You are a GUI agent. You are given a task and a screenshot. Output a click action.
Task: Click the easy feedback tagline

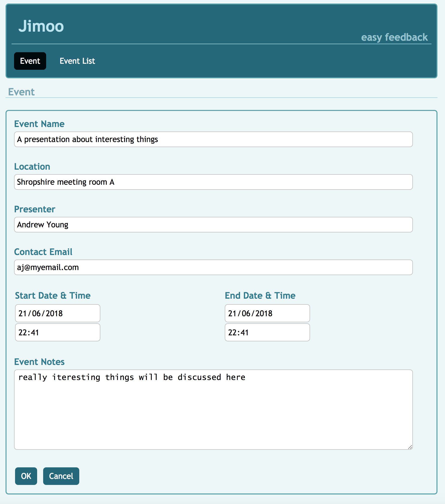394,37
